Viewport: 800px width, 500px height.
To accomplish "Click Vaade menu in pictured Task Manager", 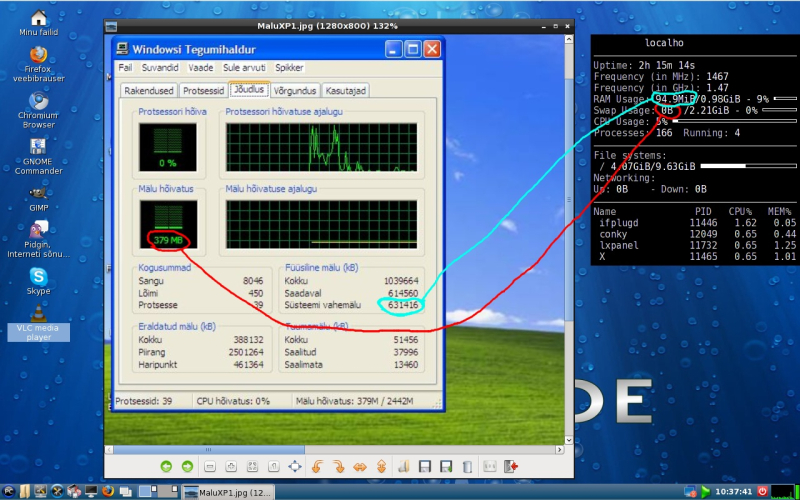I will (x=201, y=67).
